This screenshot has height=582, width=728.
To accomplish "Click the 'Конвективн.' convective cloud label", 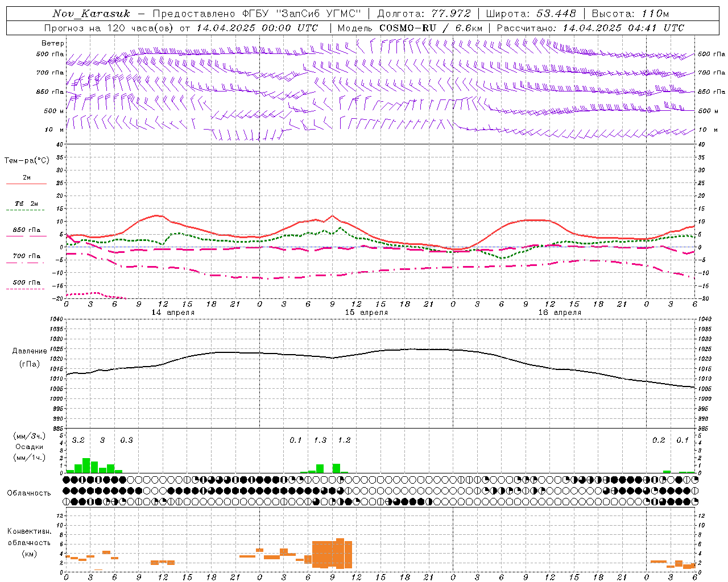I will click(x=29, y=532).
